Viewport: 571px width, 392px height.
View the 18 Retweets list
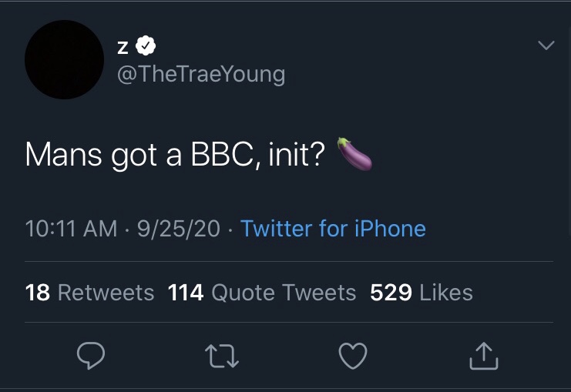(x=89, y=293)
